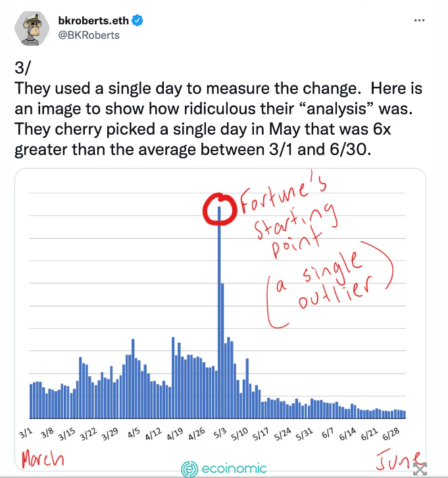Select the 5/3 date label on axis

click(x=220, y=433)
